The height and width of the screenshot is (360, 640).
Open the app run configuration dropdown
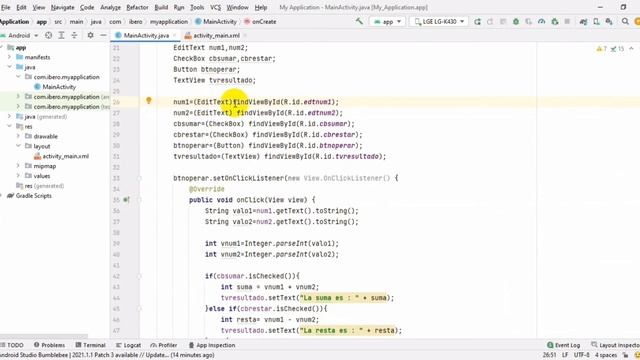(387, 22)
